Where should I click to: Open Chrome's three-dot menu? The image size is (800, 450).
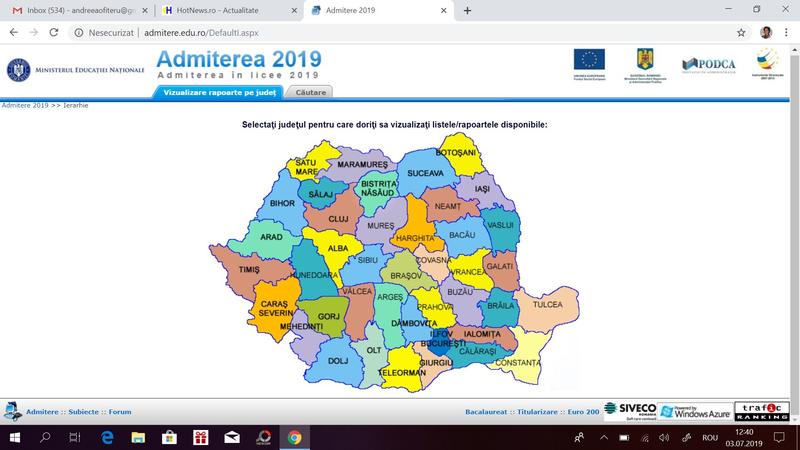point(788,32)
